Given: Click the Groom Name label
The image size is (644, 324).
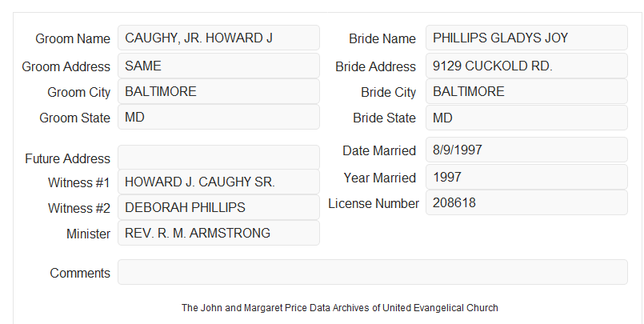Looking at the screenshot, I should [73, 38].
